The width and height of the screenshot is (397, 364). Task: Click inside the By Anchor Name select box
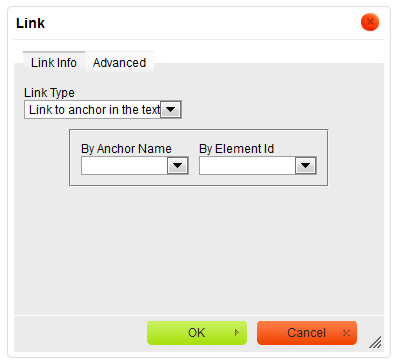pyautogui.click(x=135, y=166)
